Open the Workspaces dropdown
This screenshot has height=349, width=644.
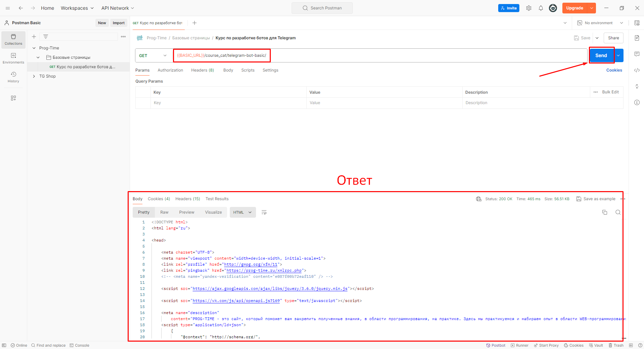tap(77, 8)
